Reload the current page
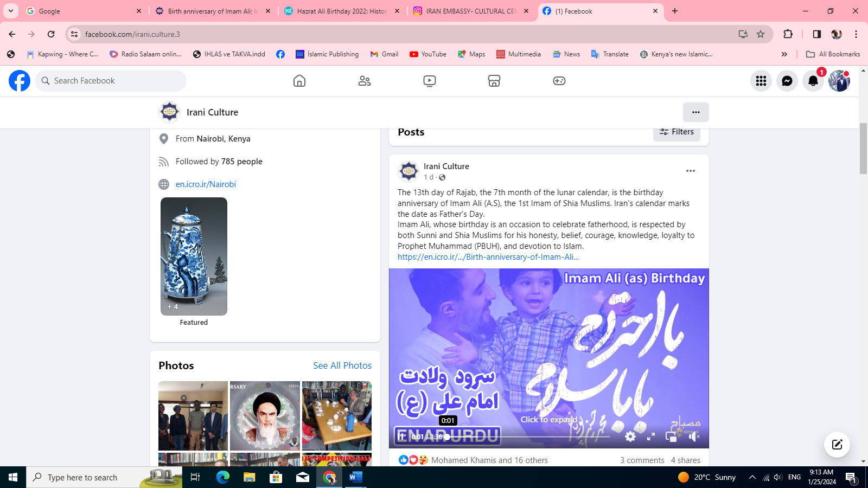Screen dimensions: 868x488 pos(51,34)
